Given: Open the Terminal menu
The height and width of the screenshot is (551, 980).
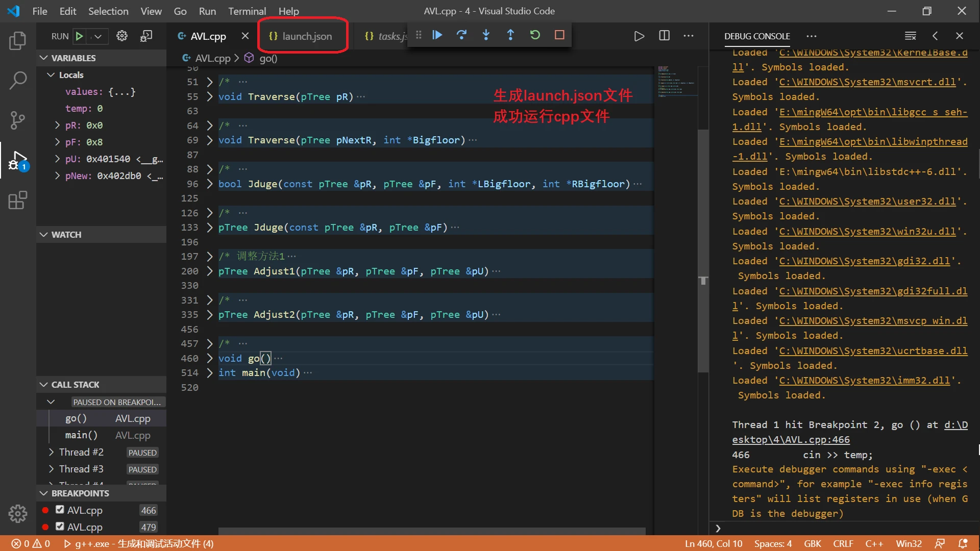Looking at the screenshot, I should pyautogui.click(x=247, y=11).
